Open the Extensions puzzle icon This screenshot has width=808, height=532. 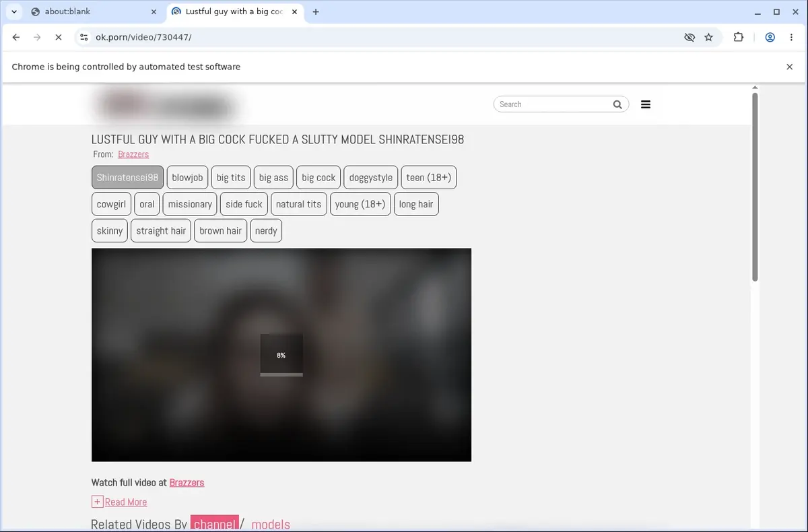click(739, 38)
